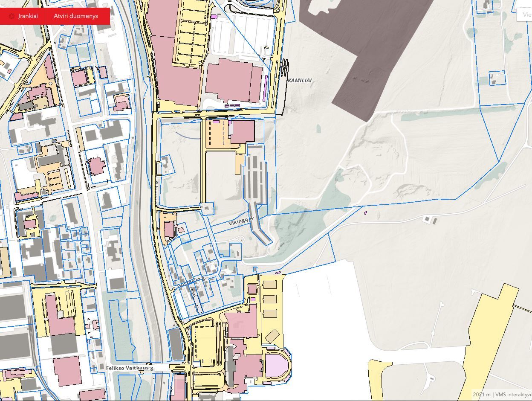
Task: Click the cross-shaped pink building on left
Action: [96, 166]
